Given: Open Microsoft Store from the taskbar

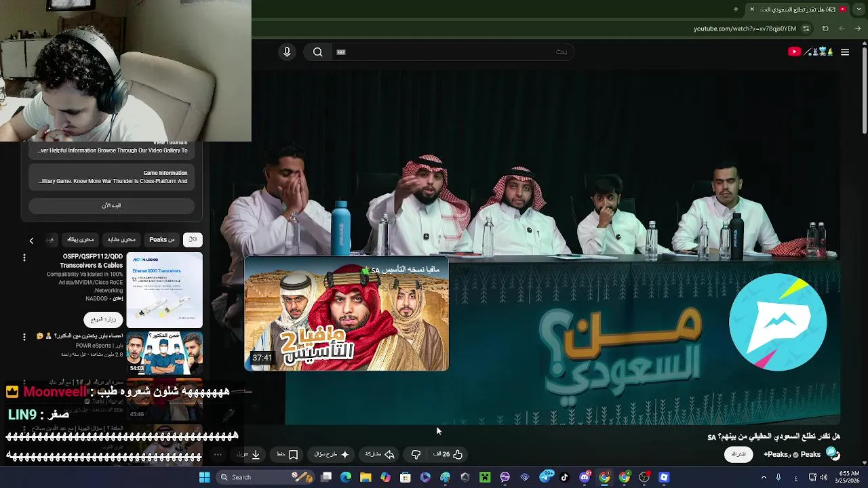Looking at the screenshot, I should pos(406,477).
